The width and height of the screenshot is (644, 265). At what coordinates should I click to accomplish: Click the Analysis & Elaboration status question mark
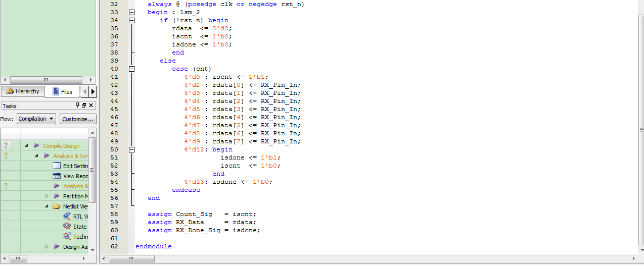point(6,186)
